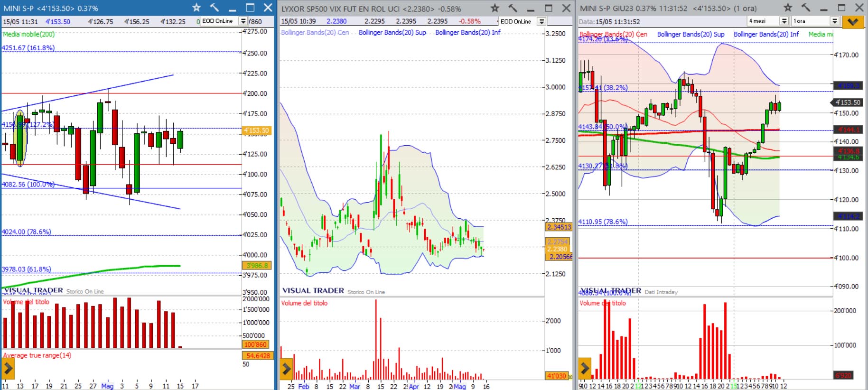
Task: Click the yellow highlighted candle ellipse in left chart
Action: [x=20, y=138]
